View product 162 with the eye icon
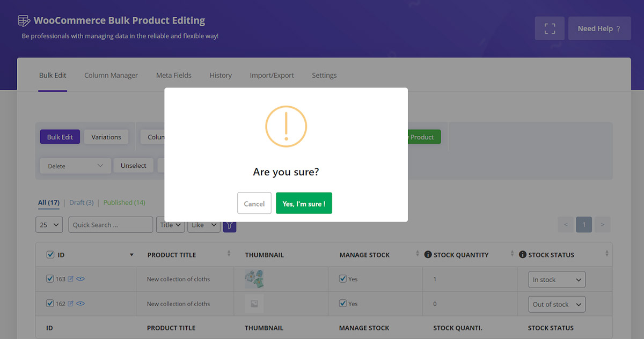Viewport: 644px width, 339px height. pos(80,304)
